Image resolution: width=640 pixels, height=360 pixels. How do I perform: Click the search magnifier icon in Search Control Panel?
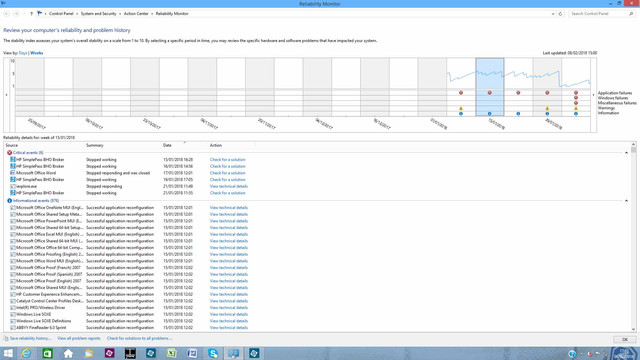click(x=631, y=14)
